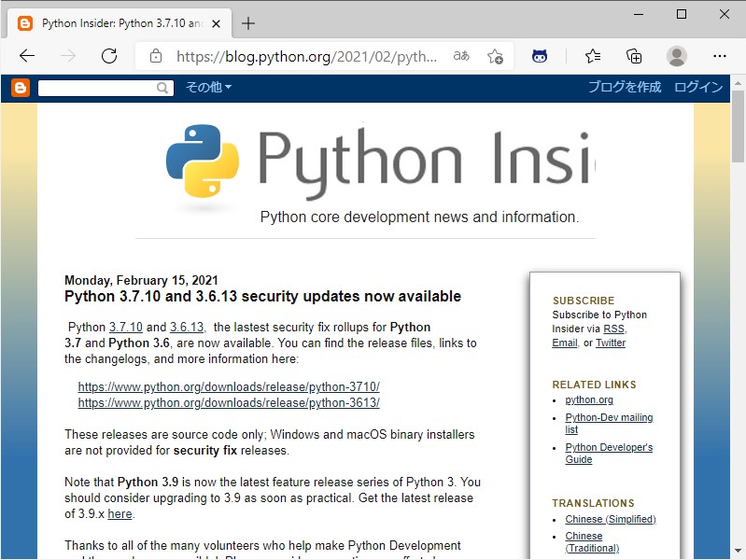Click the browser back arrow

pyautogui.click(x=27, y=56)
